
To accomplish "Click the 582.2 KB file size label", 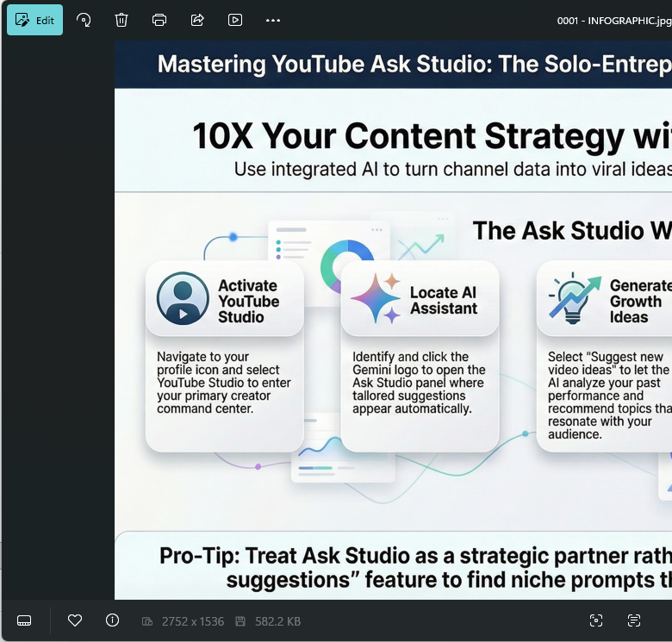I will click(277, 621).
